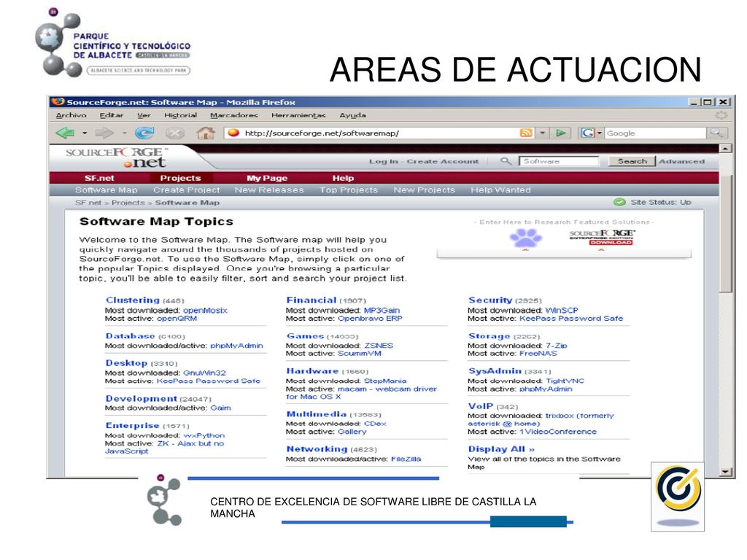Click Projects in the breadcrumb trail

point(128,203)
